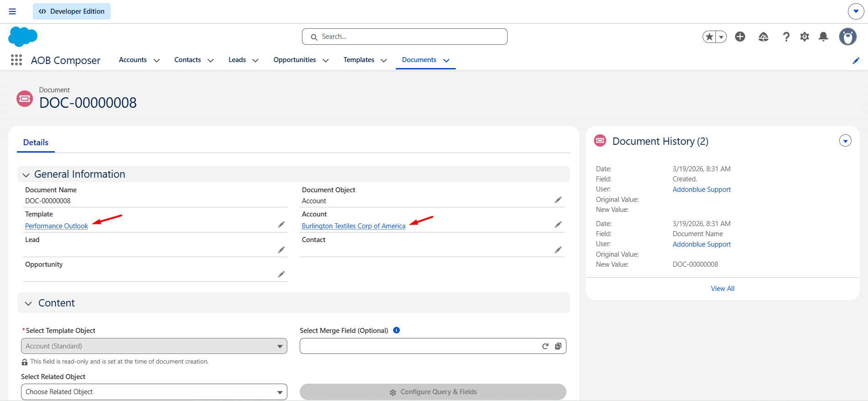868x401 pixels.
Task: Open the hamburger menu at top left
Action: (12, 11)
